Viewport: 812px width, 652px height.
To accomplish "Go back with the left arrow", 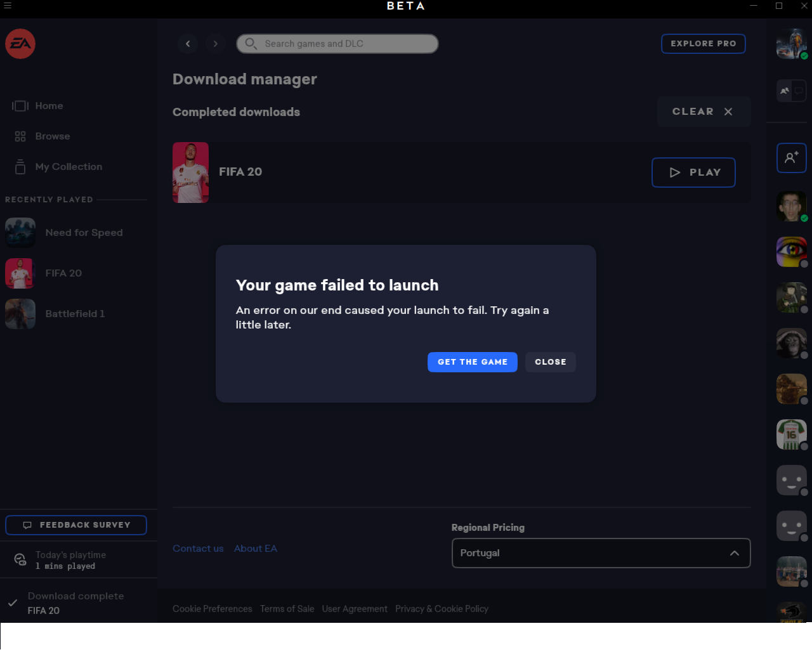I will click(188, 44).
